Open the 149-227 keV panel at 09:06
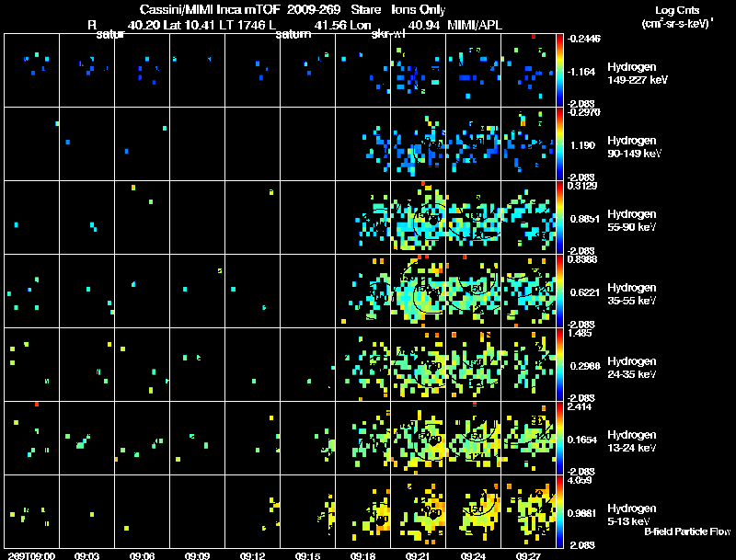The width and height of the screenshot is (736, 560). [143, 70]
